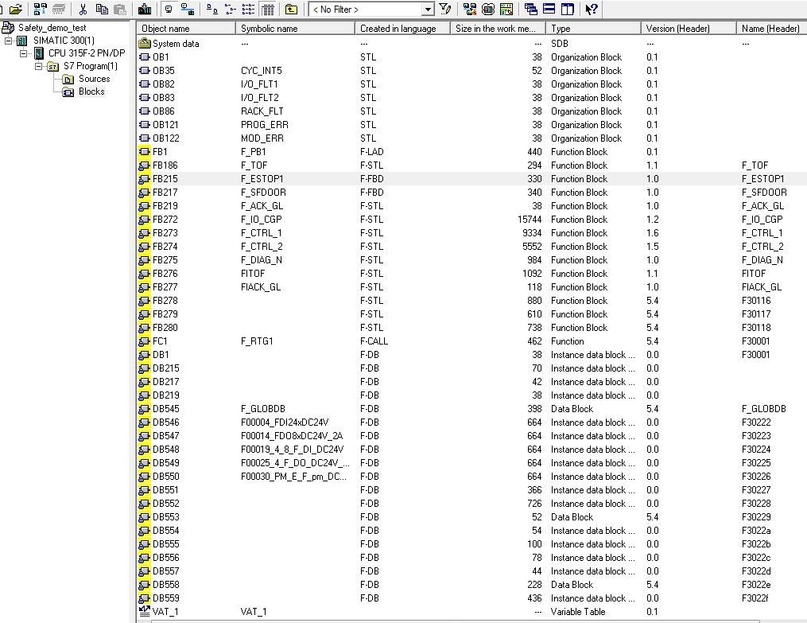The width and height of the screenshot is (807, 623).
Task: Toggle the Offline view button
Action: pyautogui.click(x=169, y=9)
